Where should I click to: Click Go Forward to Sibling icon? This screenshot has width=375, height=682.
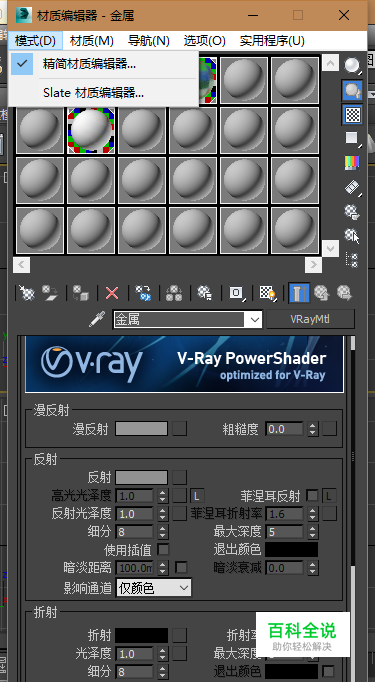pyautogui.click(x=344, y=293)
